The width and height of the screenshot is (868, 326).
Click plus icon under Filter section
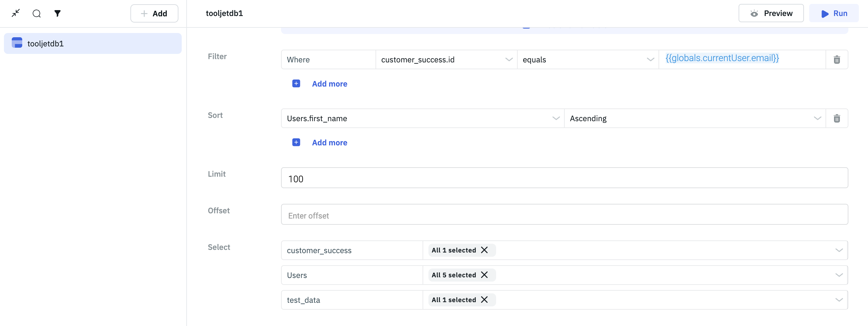296,84
